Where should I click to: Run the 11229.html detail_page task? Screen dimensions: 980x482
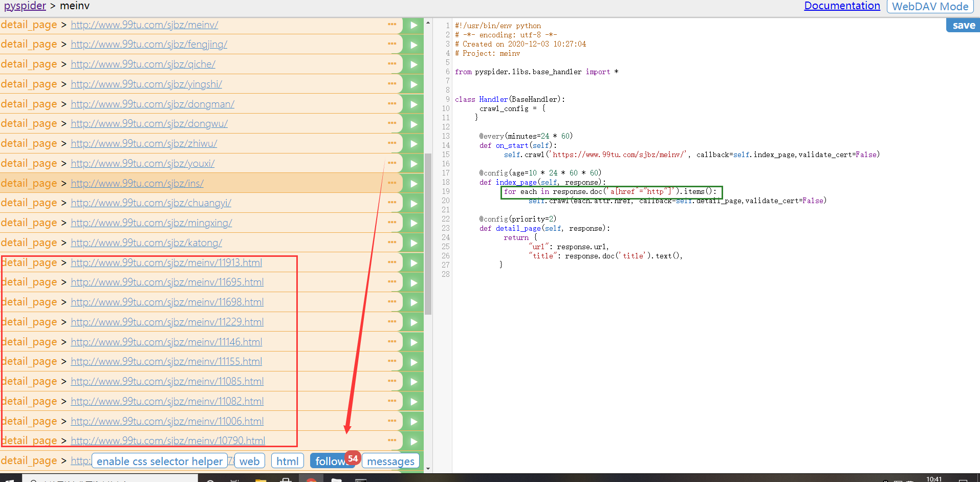[x=413, y=322]
